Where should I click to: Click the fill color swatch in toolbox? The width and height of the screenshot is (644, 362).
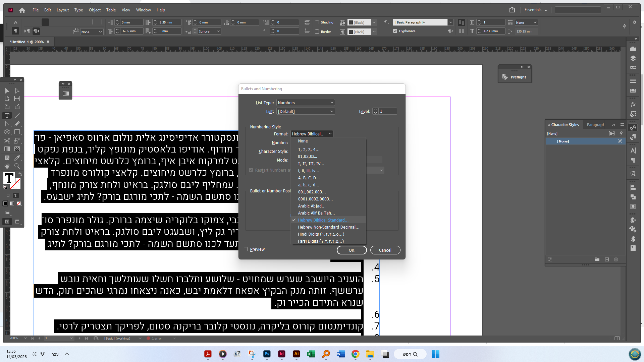[x=9, y=178]
